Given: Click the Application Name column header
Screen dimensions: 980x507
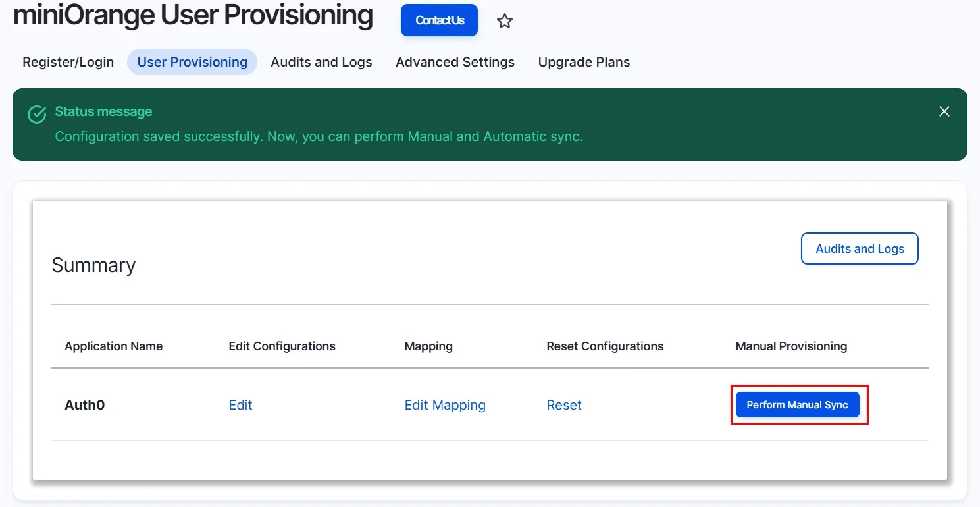Looking at the screenshot, I should pos(114,346).
